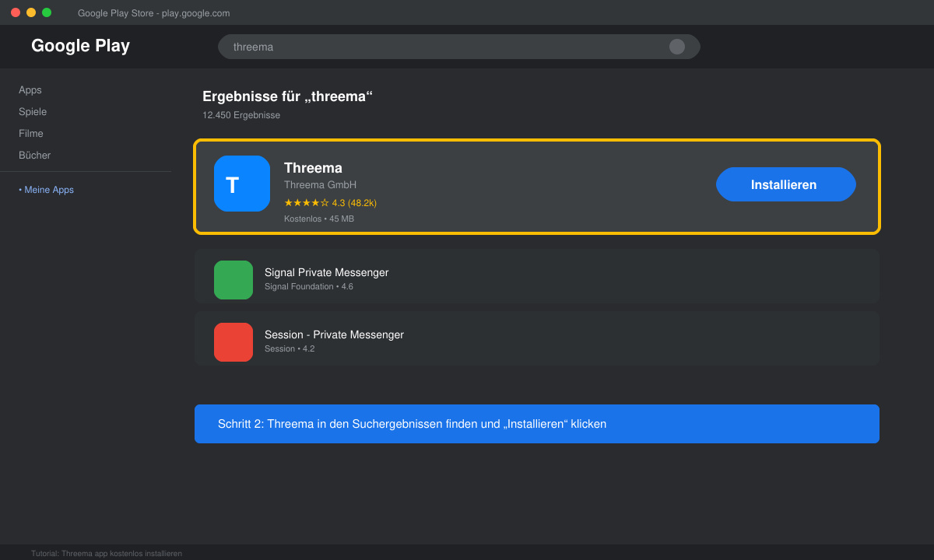Open Filme in the sidebar
The width and height of the screenshot is (934, 560).
click(31, 134)
